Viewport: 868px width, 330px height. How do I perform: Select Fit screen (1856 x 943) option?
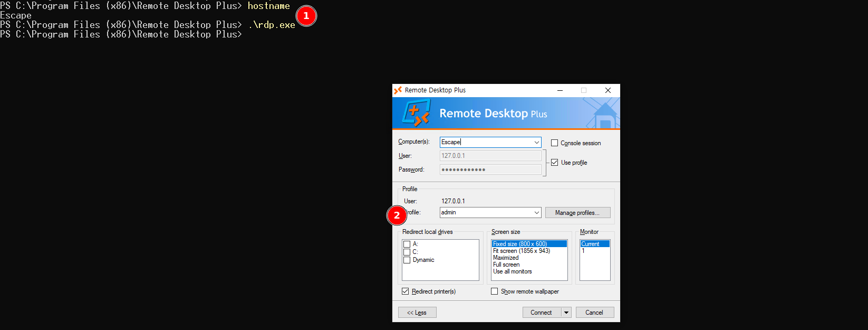529,251
